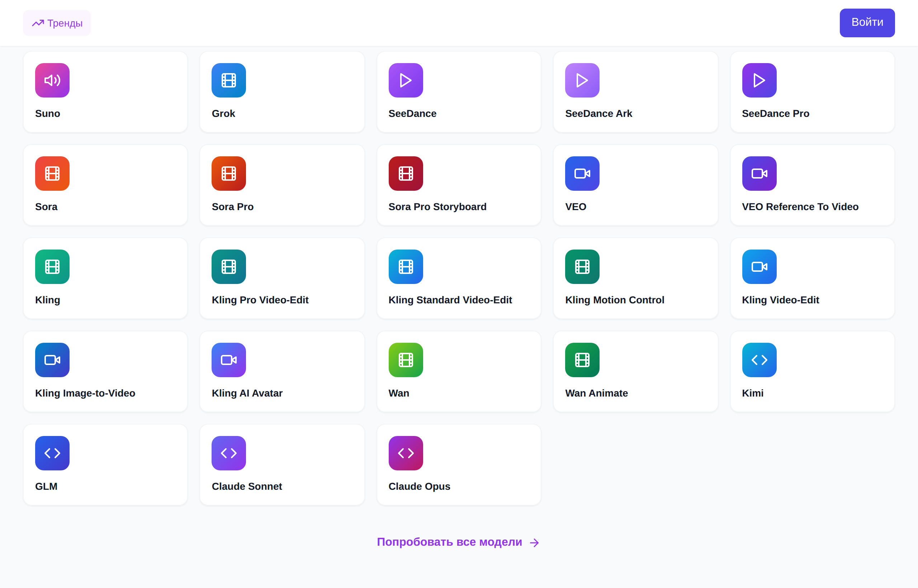Click the Войти login button
Image resolution: width=918 pixels, height=588 pixels.
[x=867, y=23]
